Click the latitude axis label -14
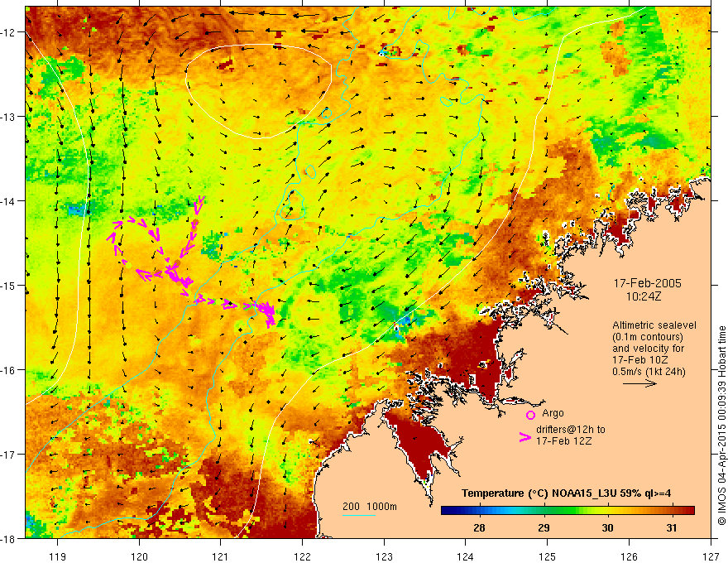Image resolution: width=728 pixels, height=563 pixels. [8, 201]
